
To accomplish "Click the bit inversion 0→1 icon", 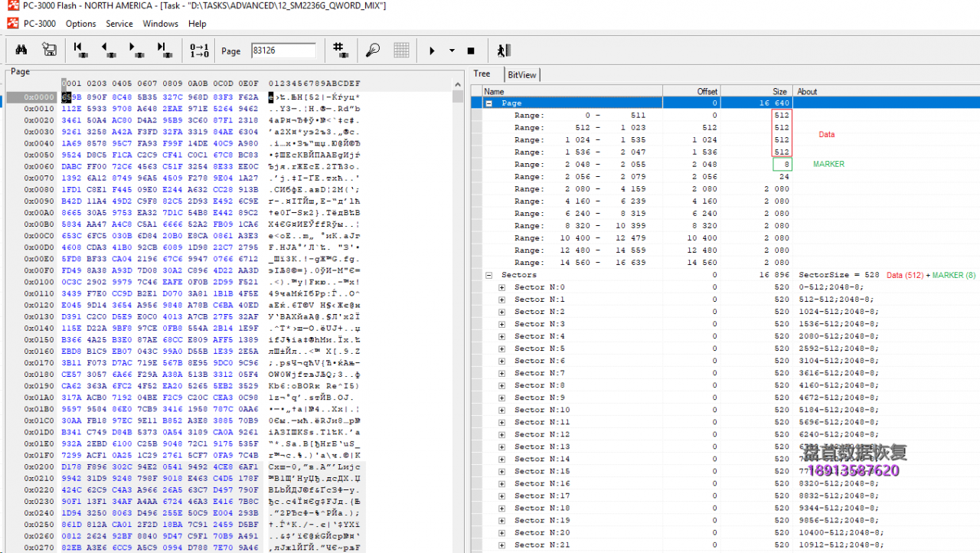I will pos(199,51).
